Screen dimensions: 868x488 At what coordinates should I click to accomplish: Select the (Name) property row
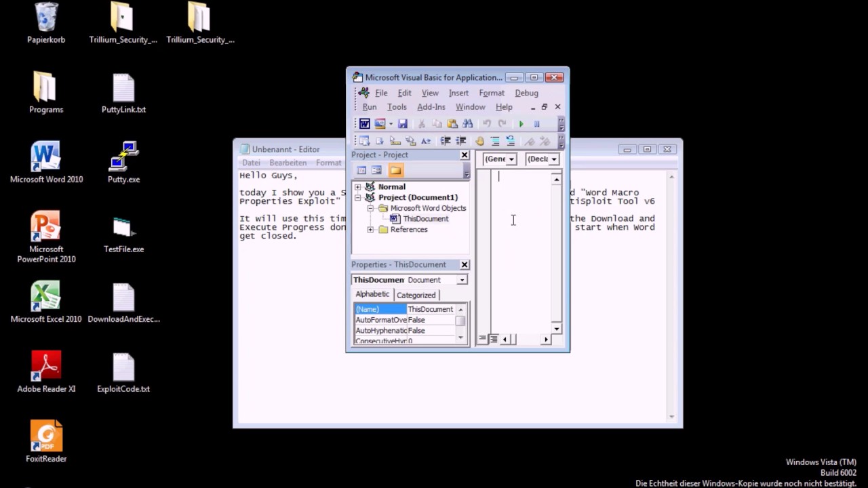coord(405,309)
